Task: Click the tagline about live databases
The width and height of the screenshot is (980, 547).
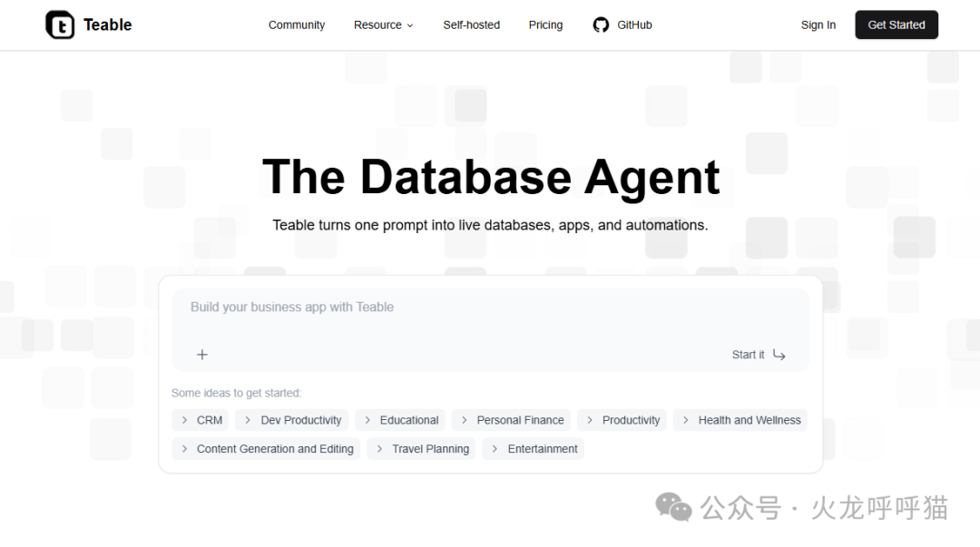Action: (491, 225)
